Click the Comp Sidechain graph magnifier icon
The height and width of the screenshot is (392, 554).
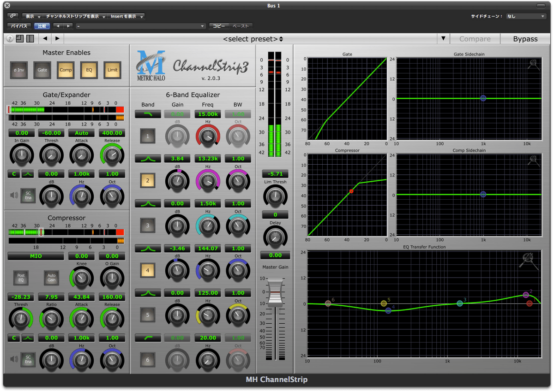534,160
